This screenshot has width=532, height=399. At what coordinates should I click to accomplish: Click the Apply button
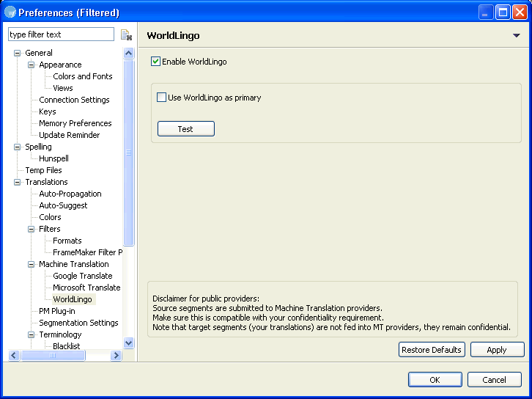tap(497, 350)
